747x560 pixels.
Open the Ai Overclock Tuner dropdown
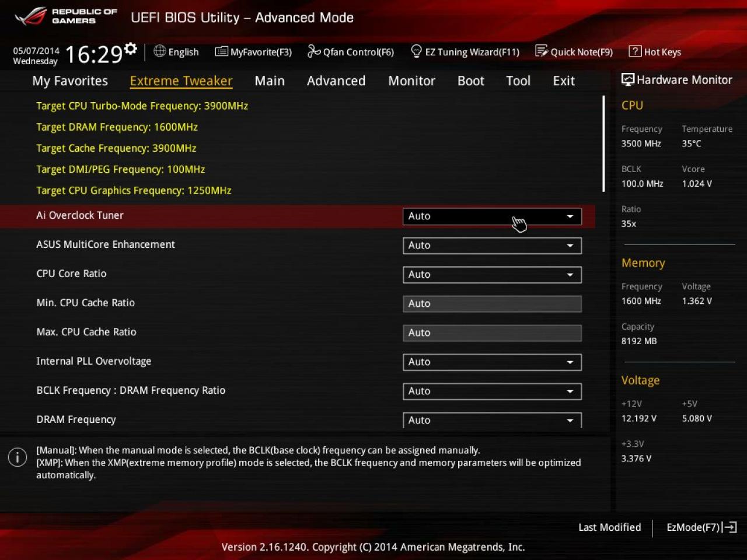tap(492, 216)
